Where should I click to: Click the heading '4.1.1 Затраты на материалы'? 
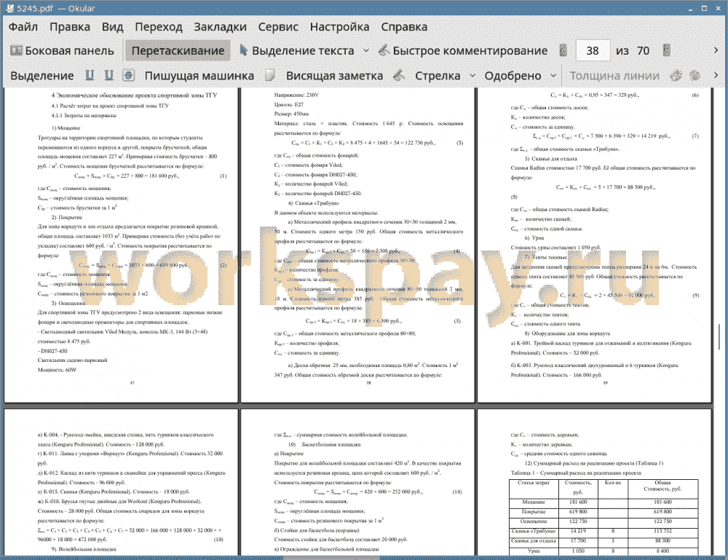(84, 115)
